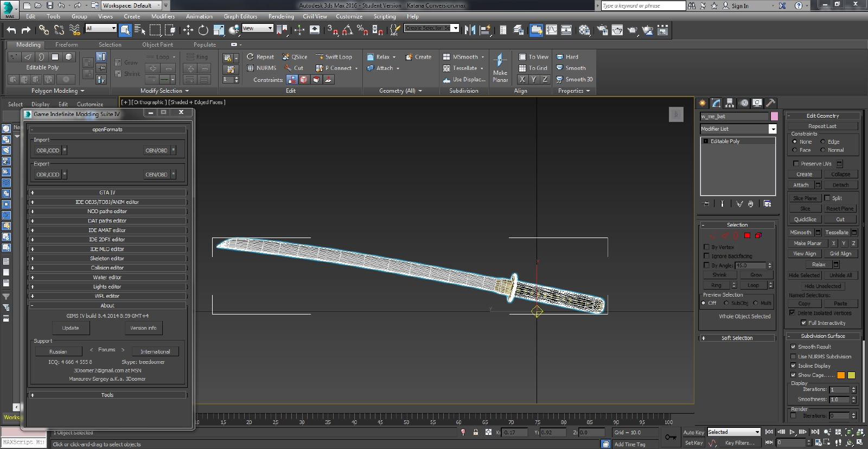Open Render Setup teapot icon
This screenshot has width=868, height=449.
[x=602, y=30]
